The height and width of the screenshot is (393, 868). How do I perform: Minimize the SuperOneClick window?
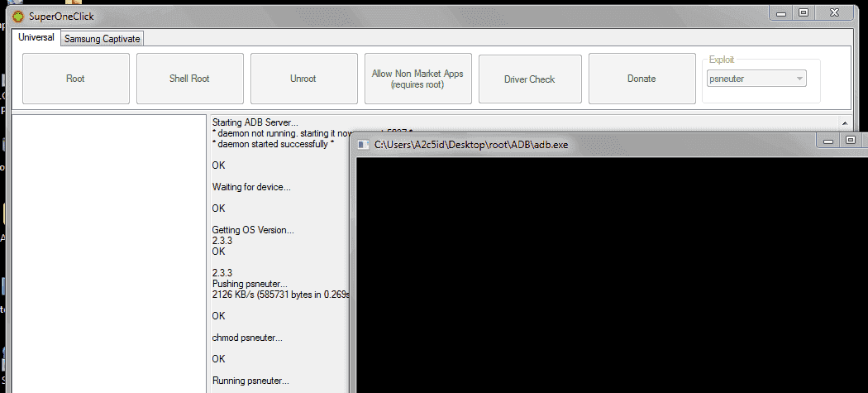(x=781, y=13)
